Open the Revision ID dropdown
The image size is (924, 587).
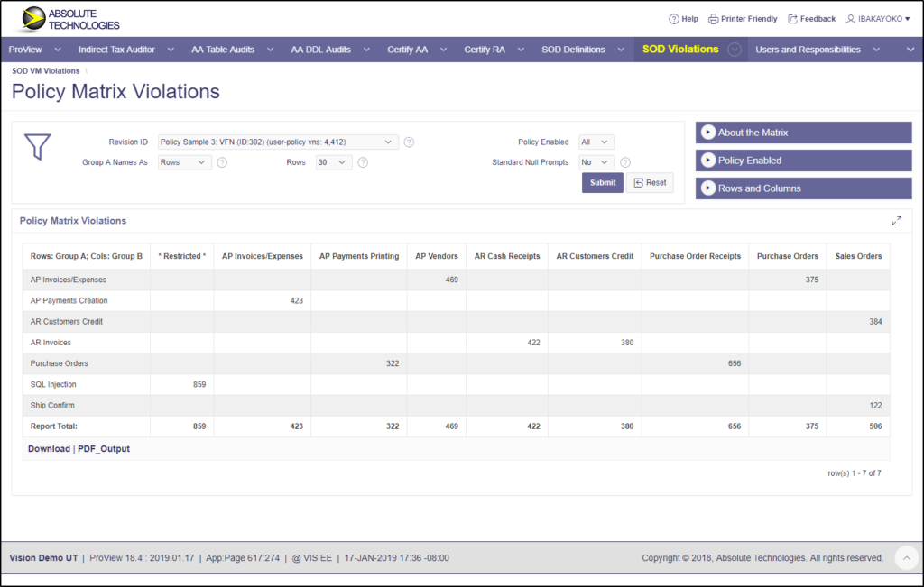pos(275,142)
